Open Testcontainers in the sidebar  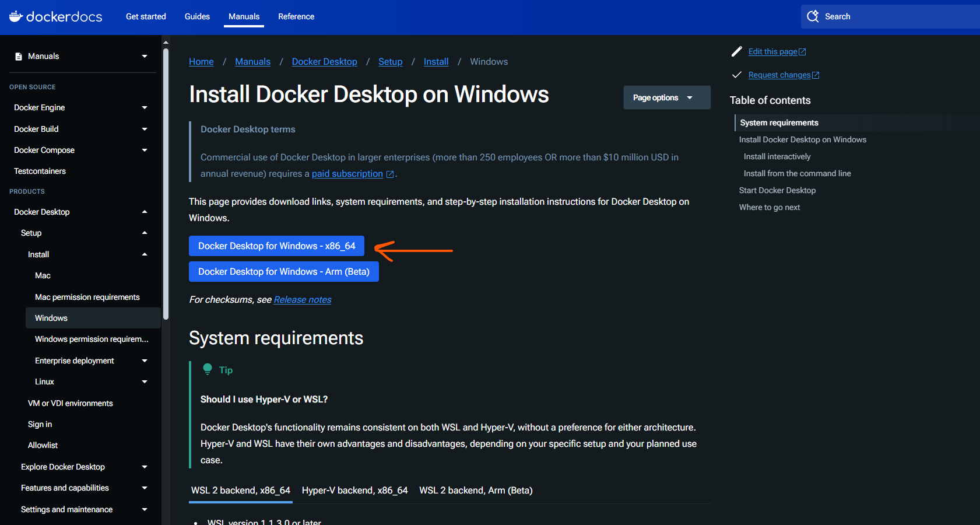[x=40, y=171]
